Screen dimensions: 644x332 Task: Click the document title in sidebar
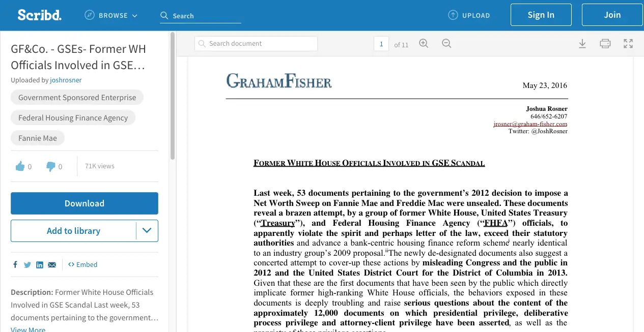click(x=78, y=57)
